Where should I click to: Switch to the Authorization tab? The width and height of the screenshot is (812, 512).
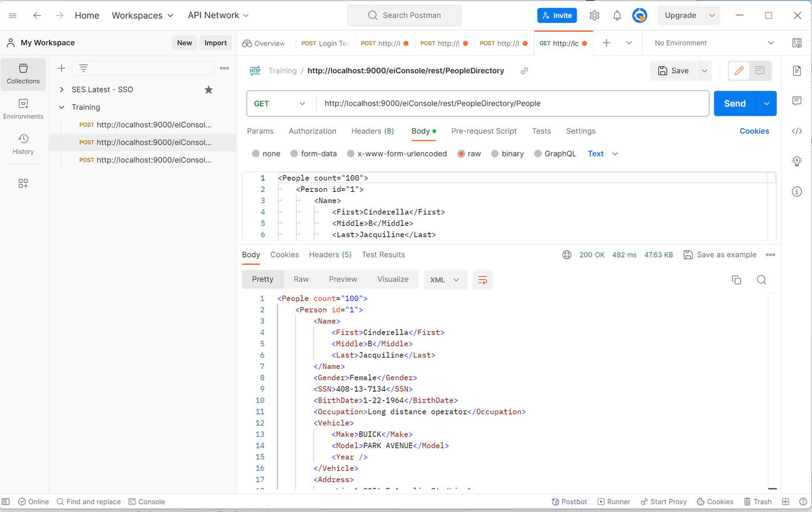pos(312,131)
